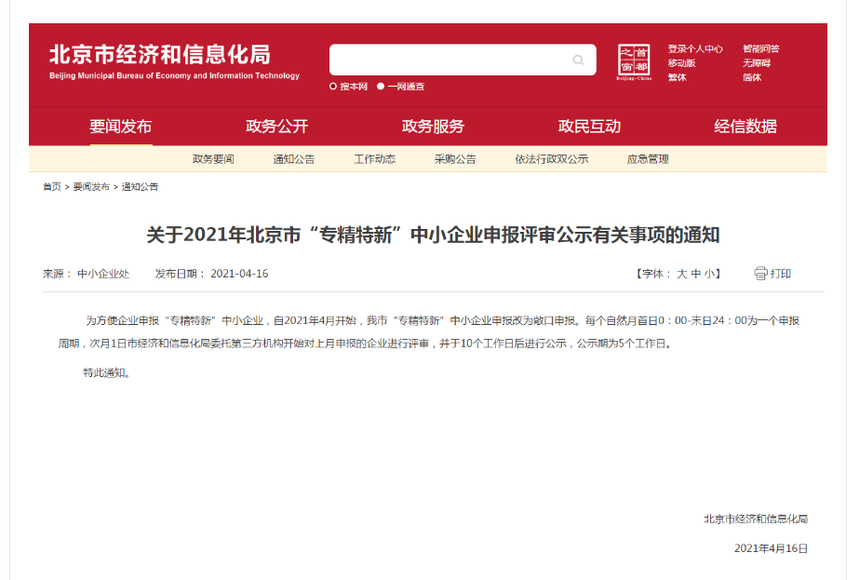
Task: Select 通知公告 in the submenu bar
Action: pyautogui.click(x=294, y=159)
